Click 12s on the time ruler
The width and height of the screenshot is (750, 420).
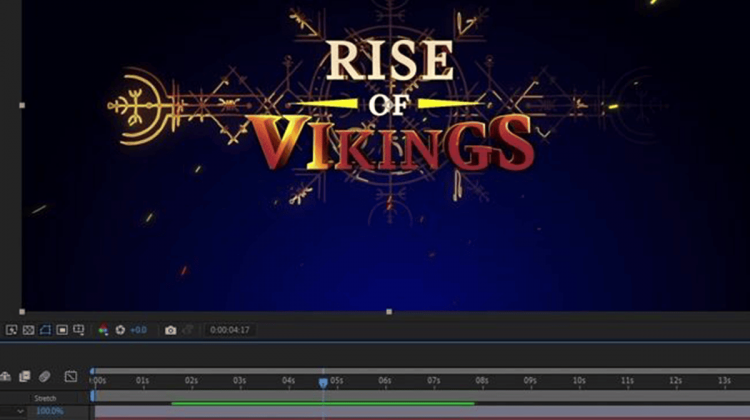[676, 381]
